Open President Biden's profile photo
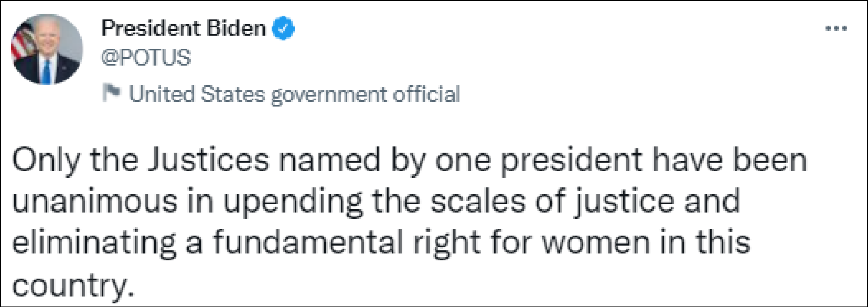This screenshot has width=868, height=307. point(47,49)
